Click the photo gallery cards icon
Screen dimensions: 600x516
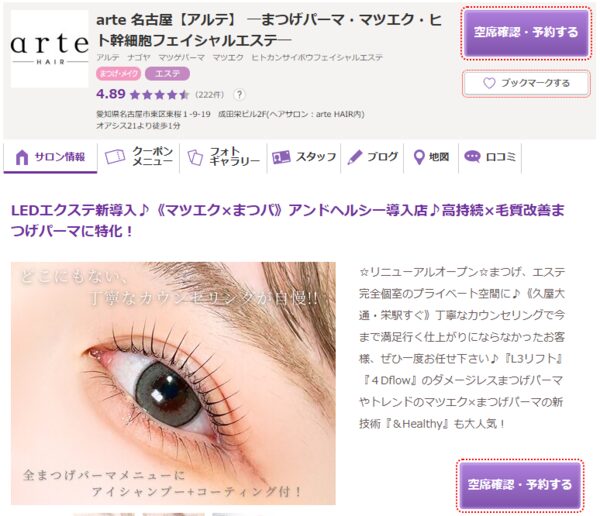pyautogui.click(x=195, y=157)
